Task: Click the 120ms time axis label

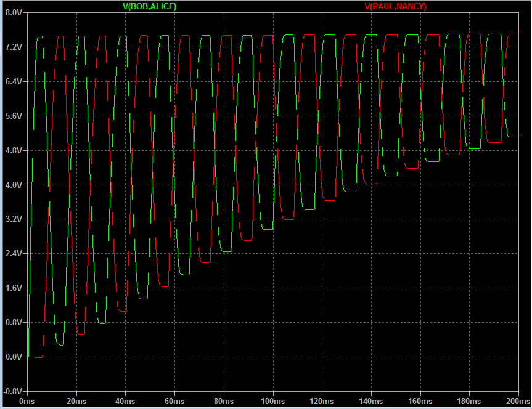Action: [x=322, y=402]
